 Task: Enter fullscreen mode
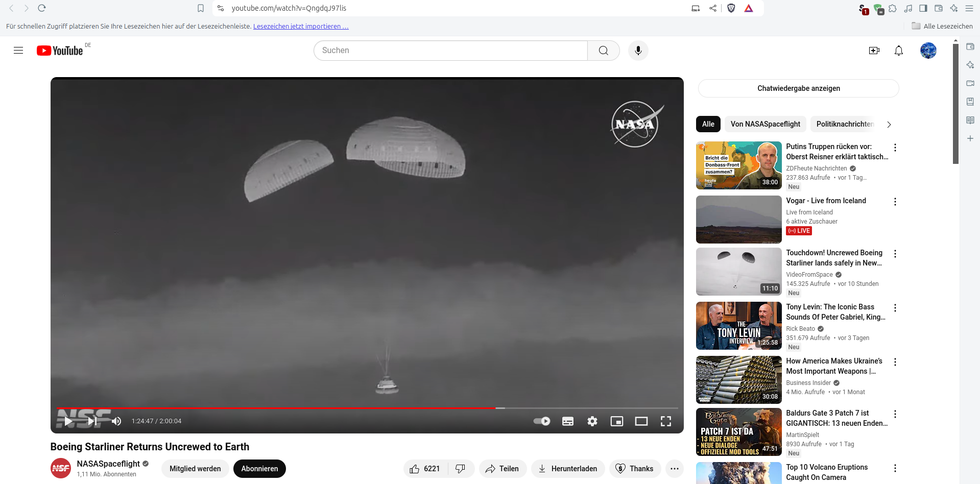coord(666,421)
